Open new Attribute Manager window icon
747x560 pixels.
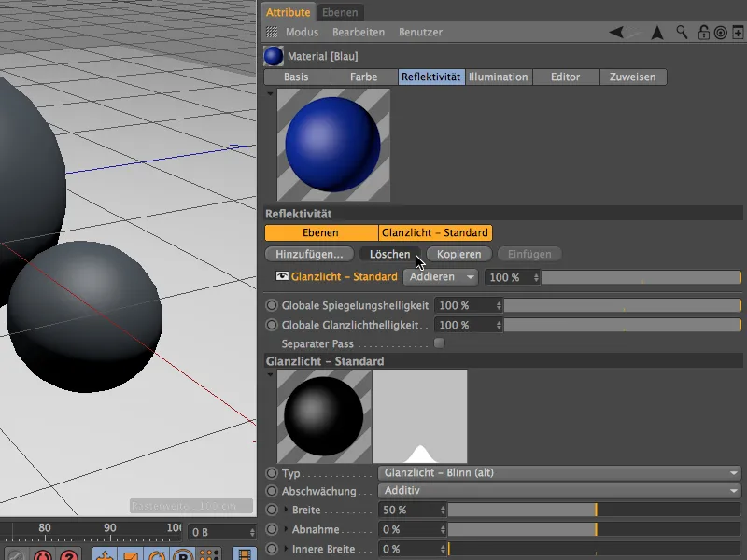(x=738, y=33)
